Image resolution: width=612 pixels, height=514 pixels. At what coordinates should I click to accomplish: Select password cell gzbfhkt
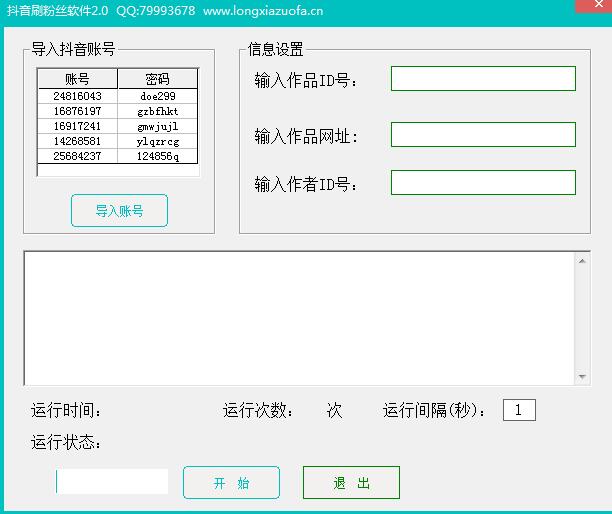(x=158, y=111)
